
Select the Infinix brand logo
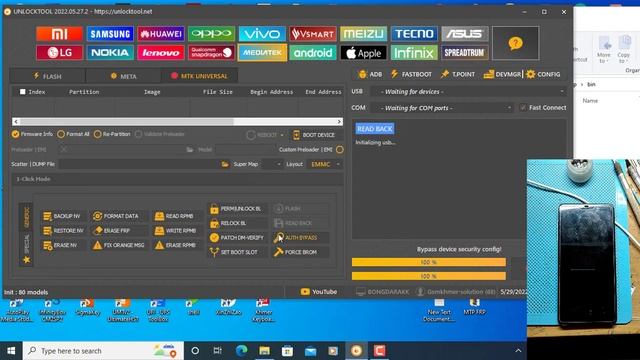point(414,53)
